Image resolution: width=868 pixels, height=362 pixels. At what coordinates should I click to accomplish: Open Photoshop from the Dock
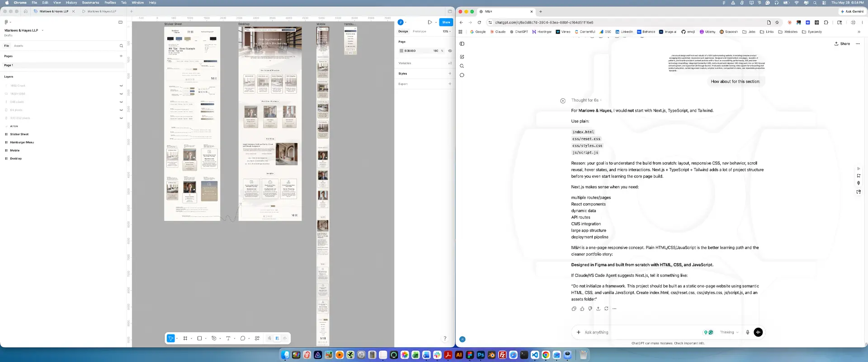481,355
